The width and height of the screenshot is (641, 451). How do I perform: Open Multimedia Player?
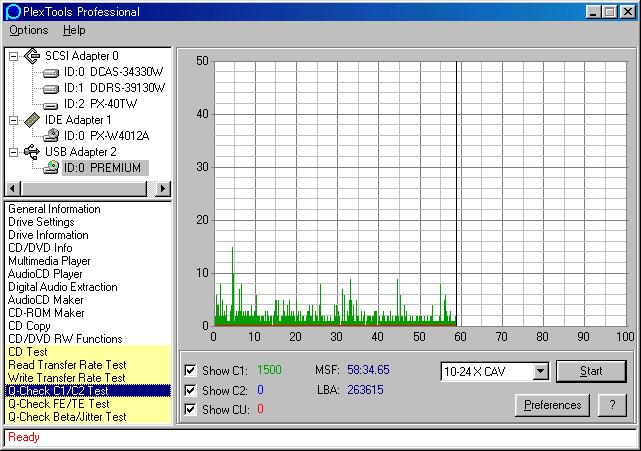[49, 261]
